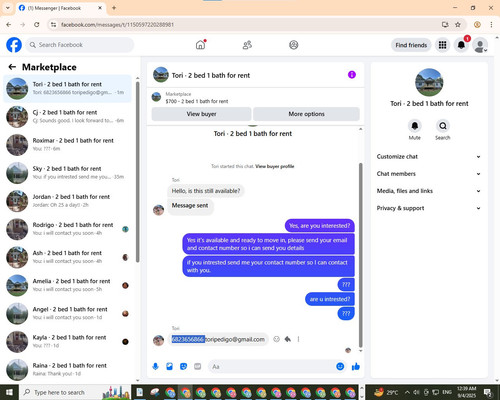Expand Chat members section

(x=429, y=174)
